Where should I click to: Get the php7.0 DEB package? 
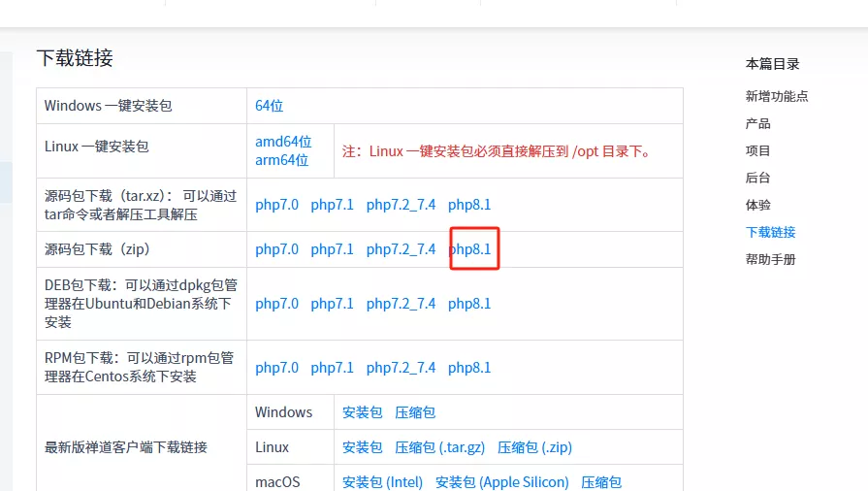point(276,304)
